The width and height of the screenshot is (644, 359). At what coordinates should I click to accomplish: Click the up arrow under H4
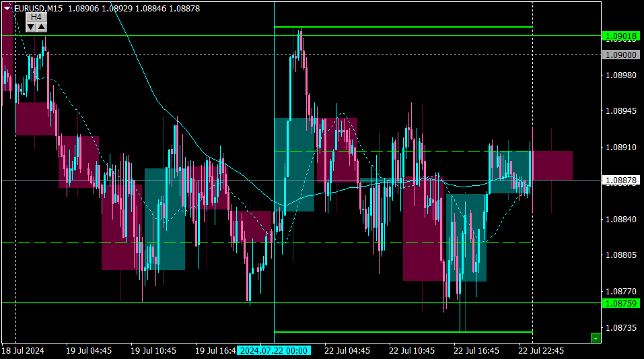click(42, 27)
